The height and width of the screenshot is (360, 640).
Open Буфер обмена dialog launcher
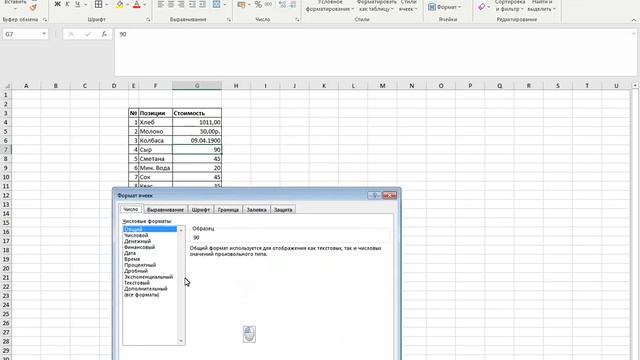click(x=45, y=20)
